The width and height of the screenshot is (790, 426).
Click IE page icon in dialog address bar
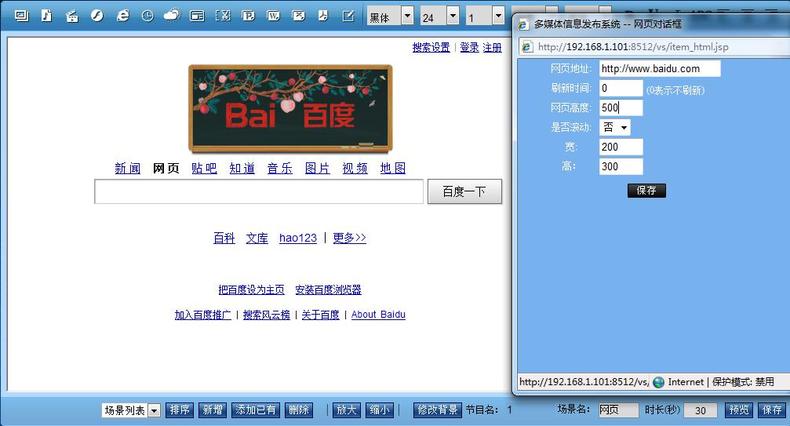click(x=527, y=46)
